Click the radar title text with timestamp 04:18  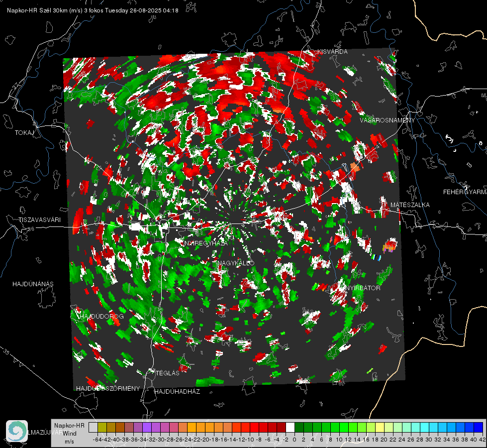point(93,10)
